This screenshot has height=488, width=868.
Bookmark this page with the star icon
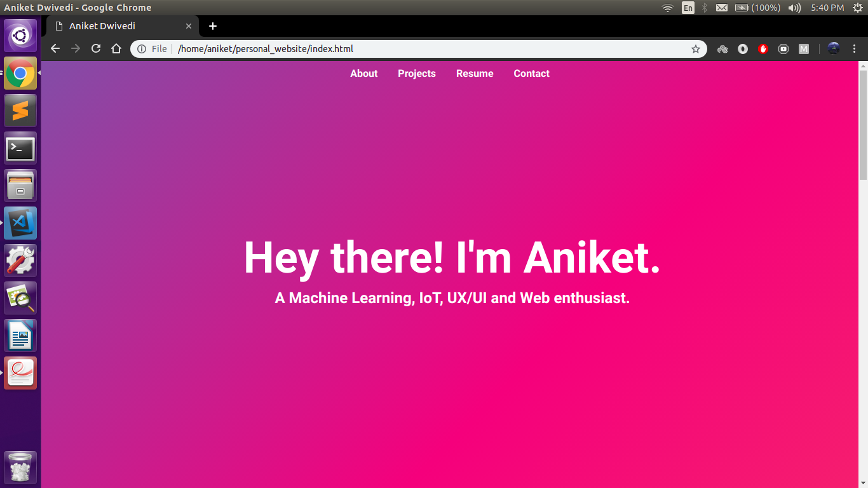pyautogui.click(x=696, y=49)
